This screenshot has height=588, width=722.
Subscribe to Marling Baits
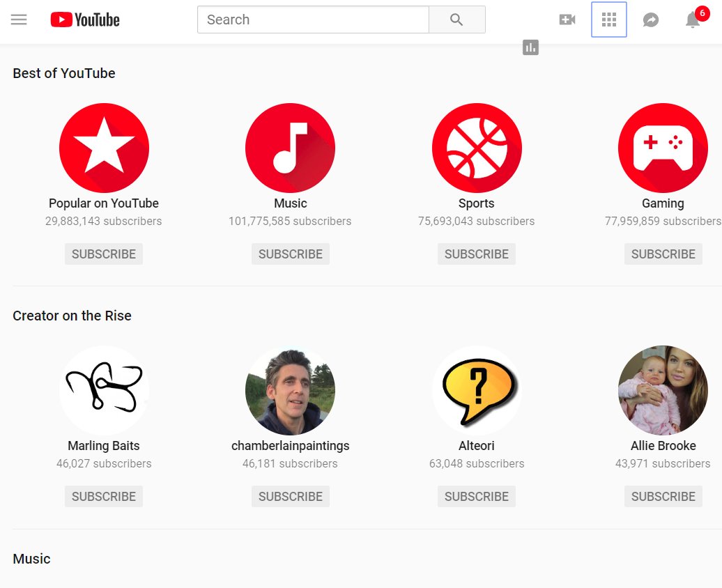pyautogui.click(x=104, y=496)
